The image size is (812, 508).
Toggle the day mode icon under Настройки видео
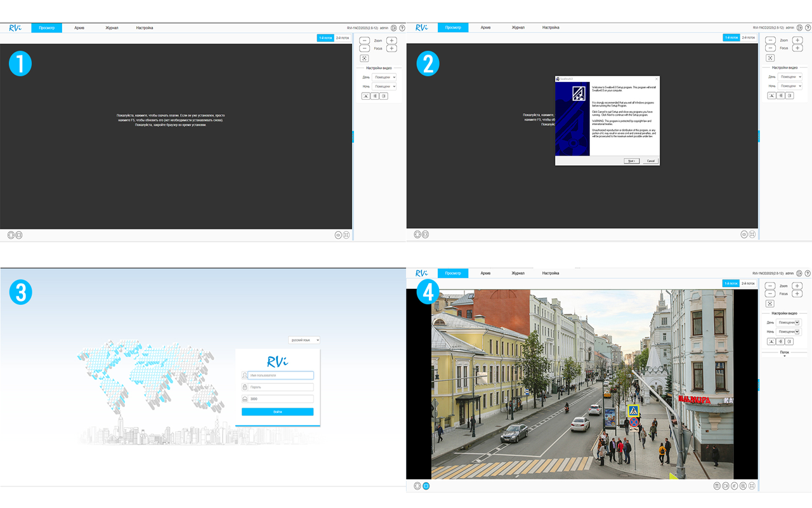coord(772,341)
